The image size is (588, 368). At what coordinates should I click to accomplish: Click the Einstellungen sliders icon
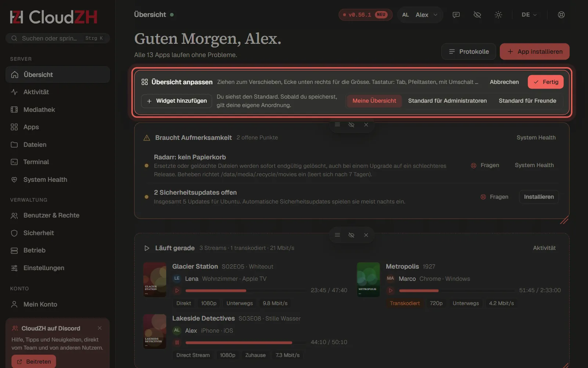pyautogui.click(x=14, y=268)
